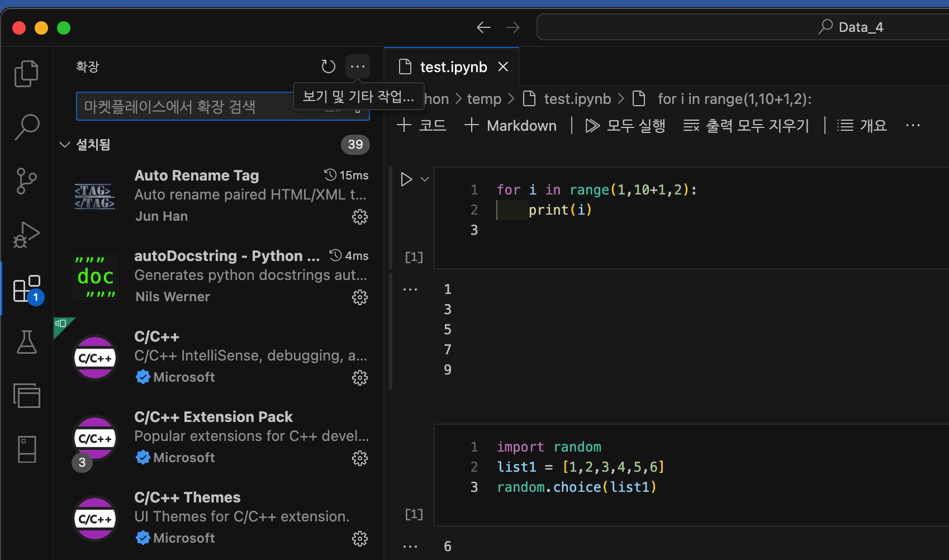
Task: Open run options dropdown beside the cell
Action: coord(425,179)
